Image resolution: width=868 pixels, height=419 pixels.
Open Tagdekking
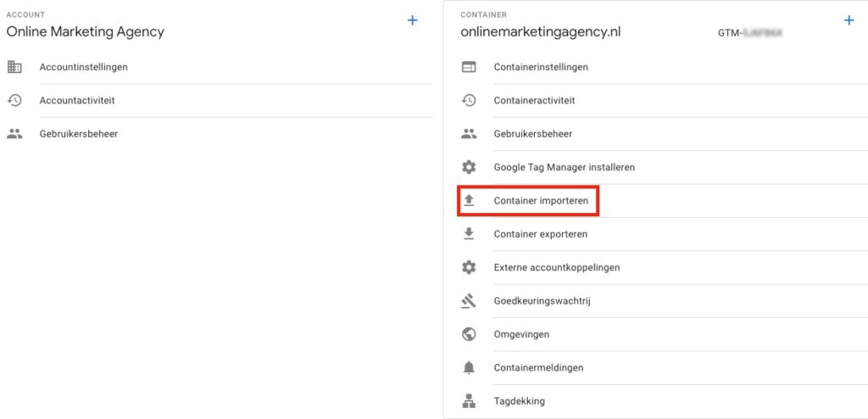(x=520, y=400)
